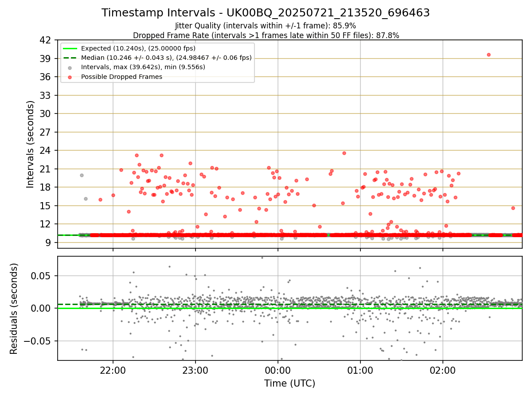
Task: Click the gray interval point near 20 seconds before 22:00
Action: pyautogui.click(x=82, y=175)
